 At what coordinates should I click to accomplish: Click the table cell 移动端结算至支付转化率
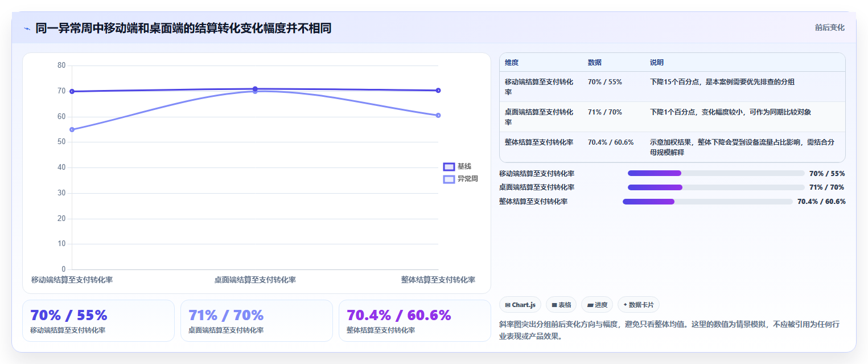(541, 87)
